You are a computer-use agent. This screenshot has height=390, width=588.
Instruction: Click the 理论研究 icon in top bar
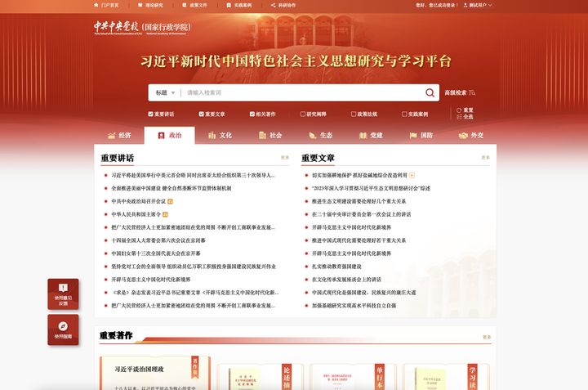(140, 5)
